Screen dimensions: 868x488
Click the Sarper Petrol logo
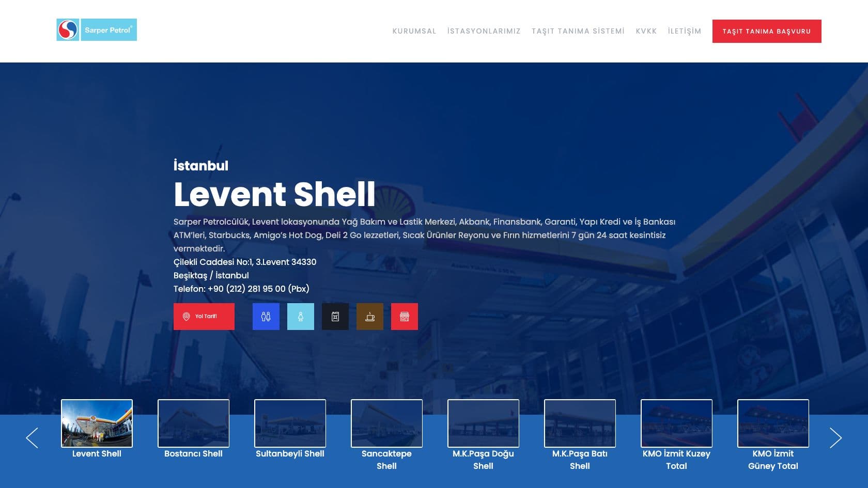97,30
